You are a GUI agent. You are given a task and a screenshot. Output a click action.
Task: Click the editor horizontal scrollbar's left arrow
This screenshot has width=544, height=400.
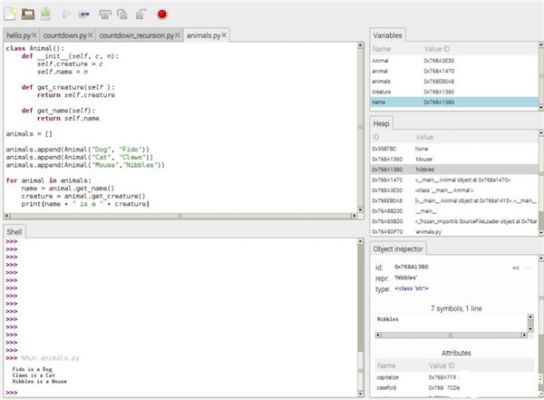(x=7, y=216)
